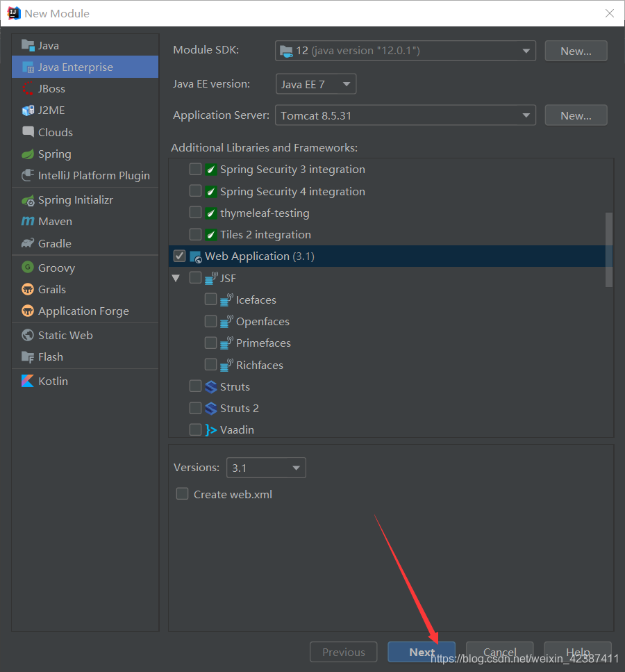Click the JSF framework icon
The width and height of the screenshot is (625, 672).
pyautogui.click(x=211, y=278)
